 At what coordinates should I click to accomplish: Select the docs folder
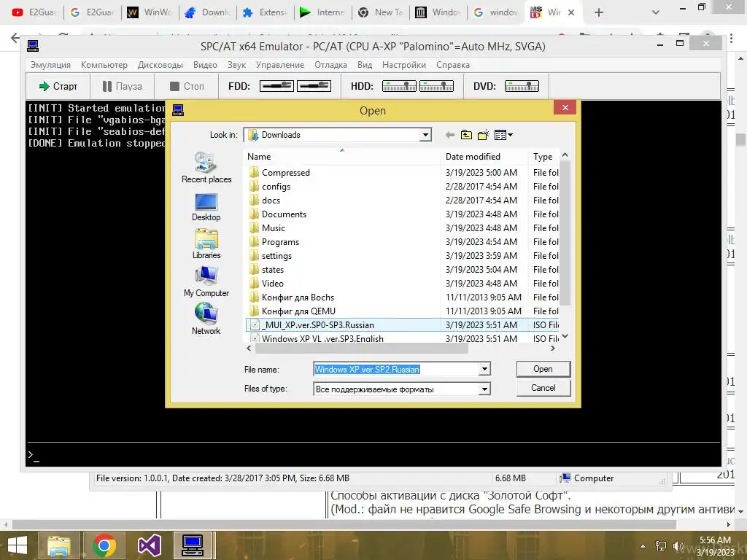coord(271,201)
